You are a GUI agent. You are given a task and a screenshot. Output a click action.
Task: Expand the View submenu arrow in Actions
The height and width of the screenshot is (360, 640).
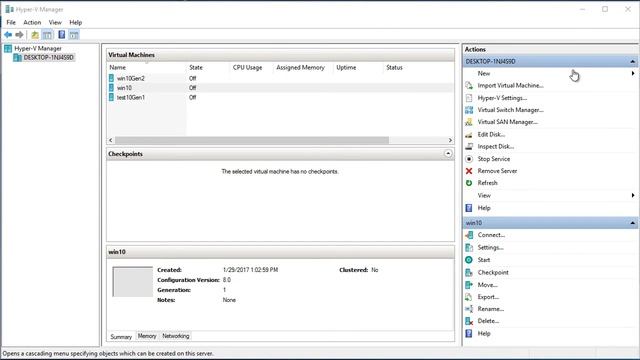click(633, 195)
